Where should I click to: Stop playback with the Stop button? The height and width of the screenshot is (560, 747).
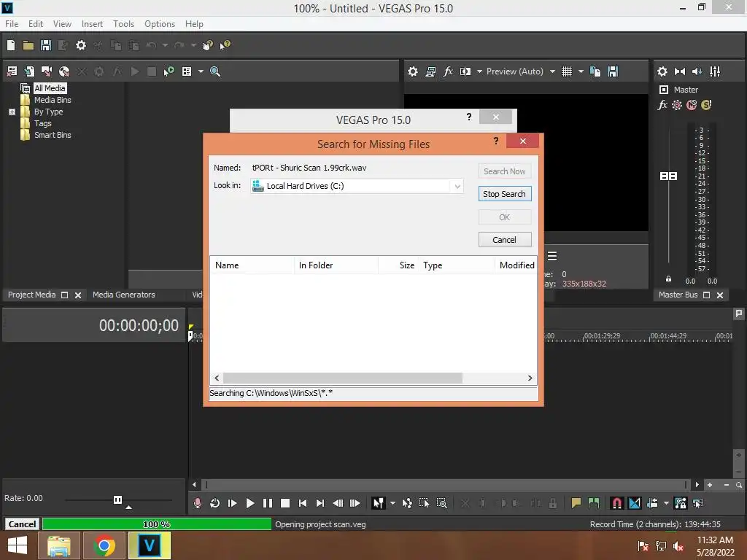(x=285, y=503)
